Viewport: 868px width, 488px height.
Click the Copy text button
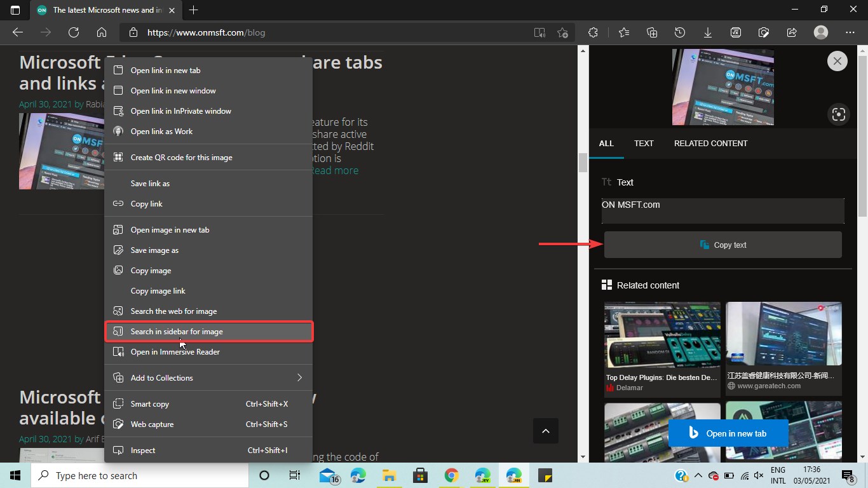pyautogui.click(x=723, y=245)
